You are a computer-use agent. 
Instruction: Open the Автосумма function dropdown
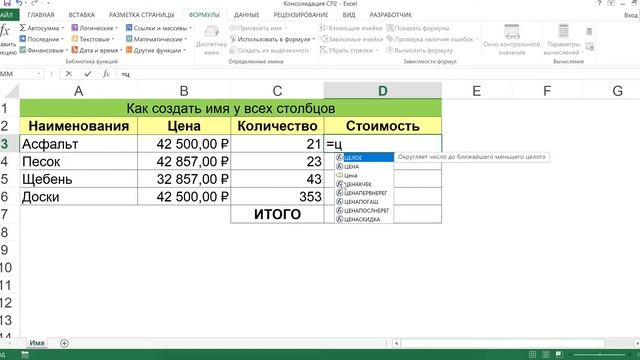[x=42, y=28]
